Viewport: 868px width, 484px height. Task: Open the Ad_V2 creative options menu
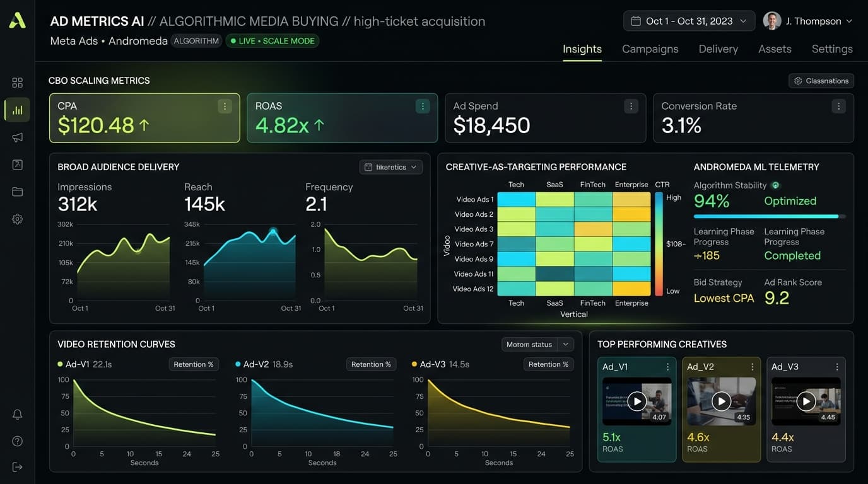point(752,367)
